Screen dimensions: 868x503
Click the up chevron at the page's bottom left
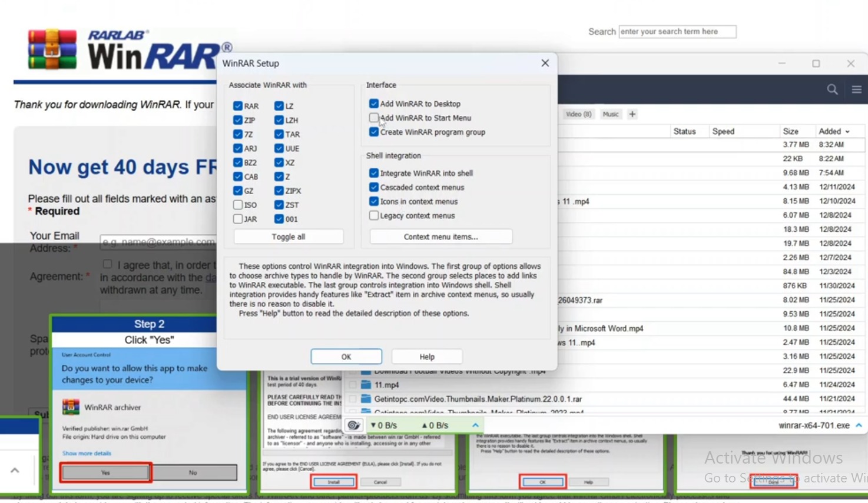coord(15,470)
